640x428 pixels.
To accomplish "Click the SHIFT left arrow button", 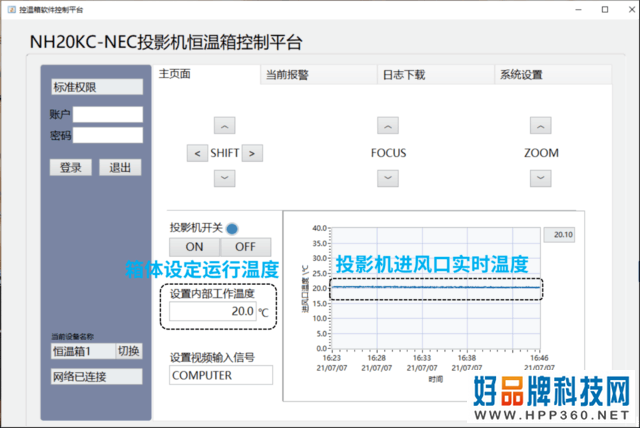I will point(197,153).
